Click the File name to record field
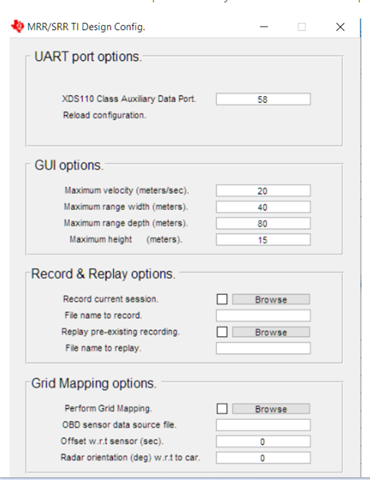Image resolution: width=370 pixels, height=480 pixels. click(x=263, y=315)
